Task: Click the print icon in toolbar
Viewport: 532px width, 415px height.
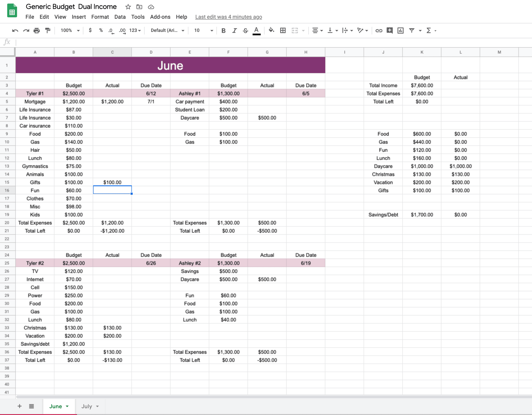Action: (x=38, y=30)
